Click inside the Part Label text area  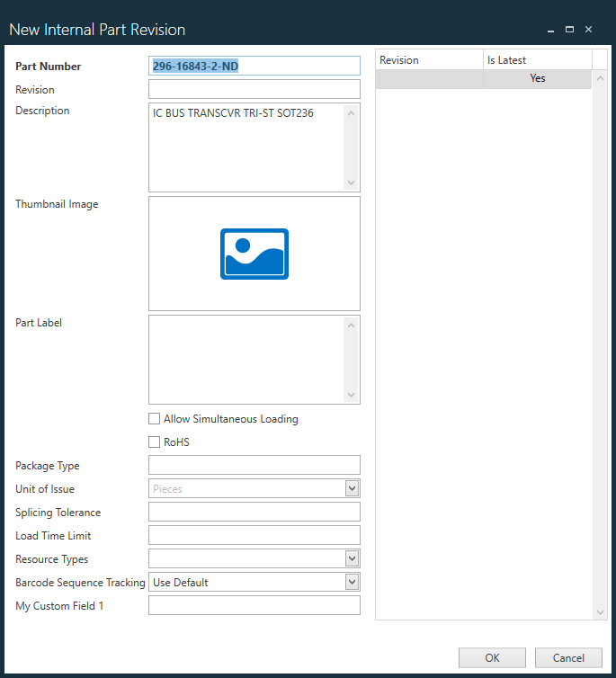[246, 360]
